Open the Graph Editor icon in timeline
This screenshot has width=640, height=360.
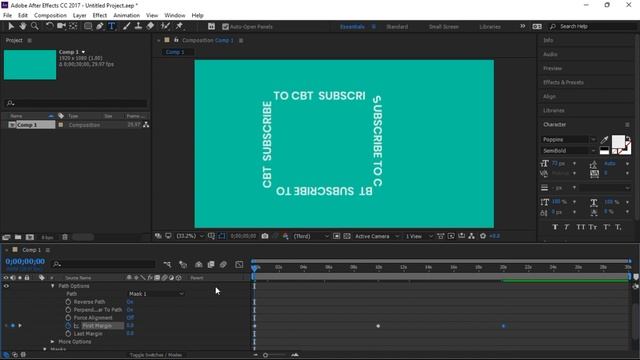tap(239, 264)
